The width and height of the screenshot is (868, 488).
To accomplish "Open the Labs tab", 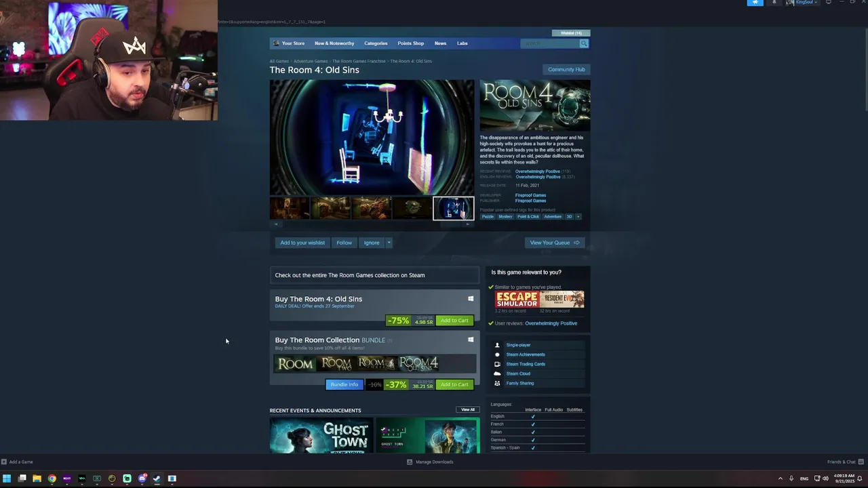I will pyautogui.click(x=462, y=43).
